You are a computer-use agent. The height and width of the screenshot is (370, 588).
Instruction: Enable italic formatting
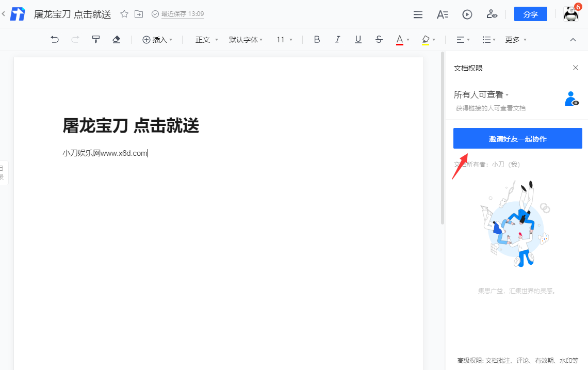337,39
